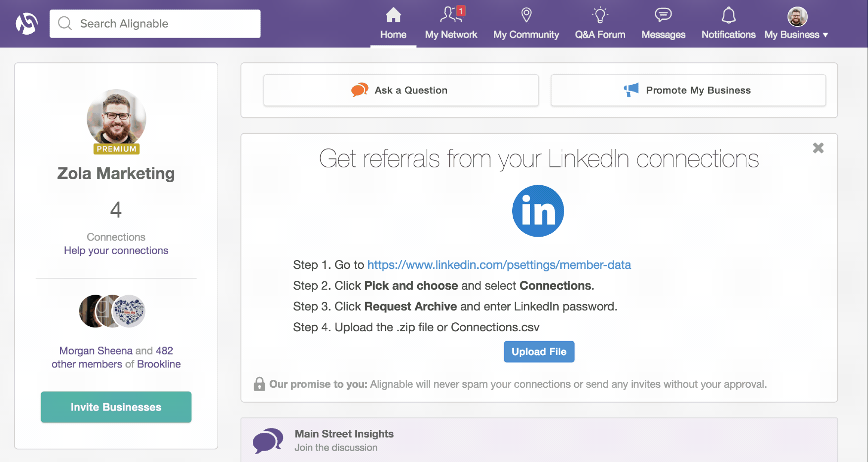This screenshot has height=462, width=868.
Task: Click the Upload File button
Action: [x=539, y=352]
